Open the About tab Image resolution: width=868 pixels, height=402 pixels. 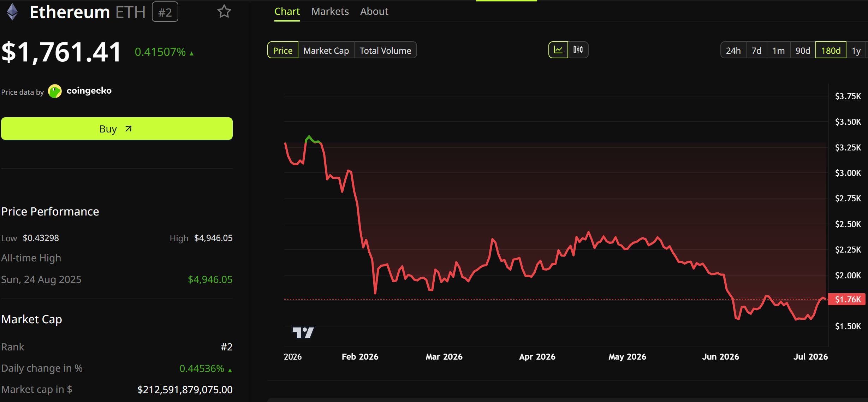click(374, 12)
